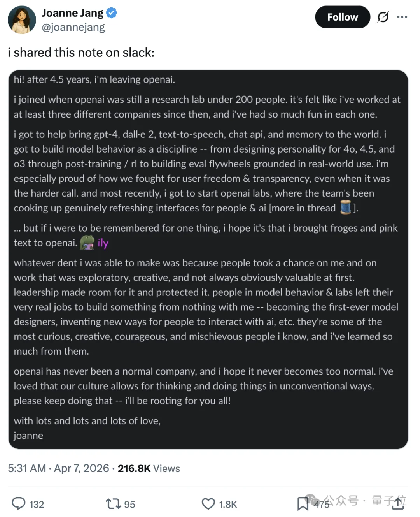Image resolution: width=420 pixels, height=517 pixels.
Task: Open the @joannejang handle
Action: pyautogui.click(x=73, y=27)
